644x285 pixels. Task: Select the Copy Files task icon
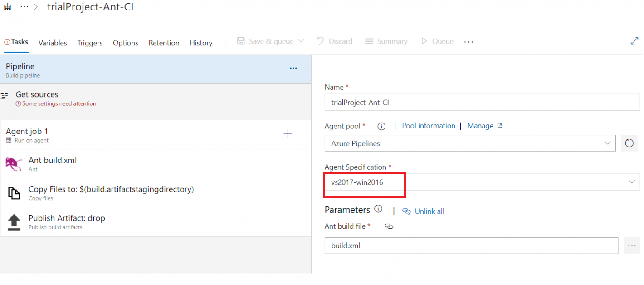[x=14, y=192]
